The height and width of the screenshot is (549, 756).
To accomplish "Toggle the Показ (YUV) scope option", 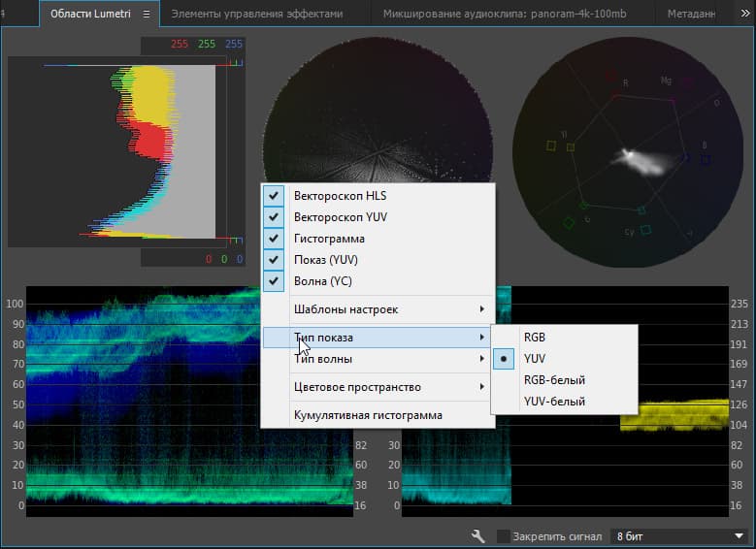I will tap(326, 260).
